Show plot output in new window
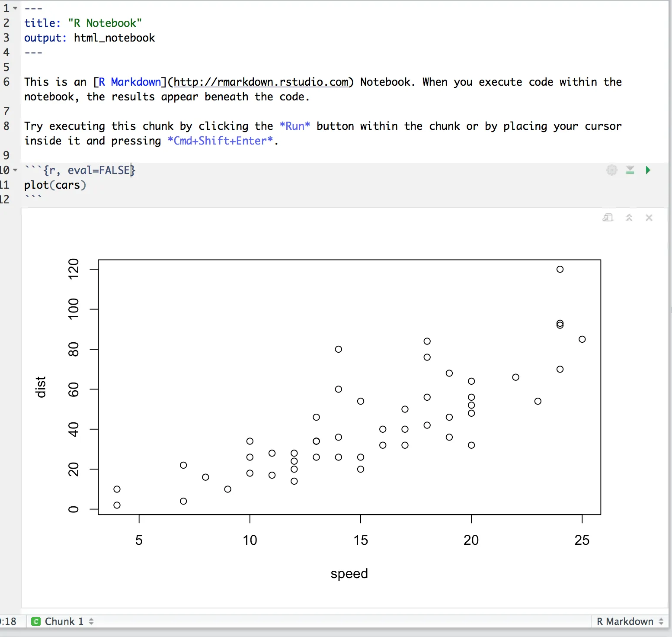This screenshot has height=637, width=672. coord(608,218)
